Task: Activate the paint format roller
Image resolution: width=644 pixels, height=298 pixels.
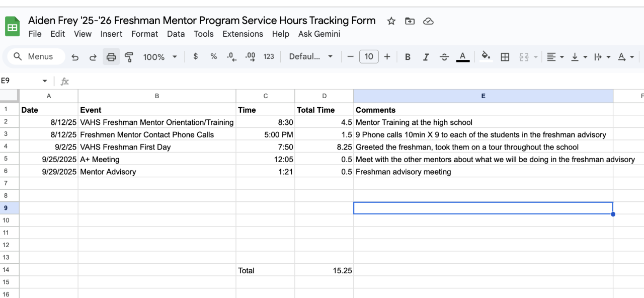Action: pyautogui.click(x=129, y=57)
